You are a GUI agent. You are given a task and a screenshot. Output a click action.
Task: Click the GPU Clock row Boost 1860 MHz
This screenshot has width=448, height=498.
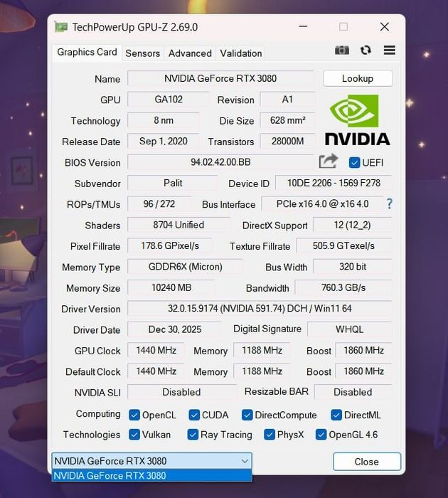coord(364,351)
